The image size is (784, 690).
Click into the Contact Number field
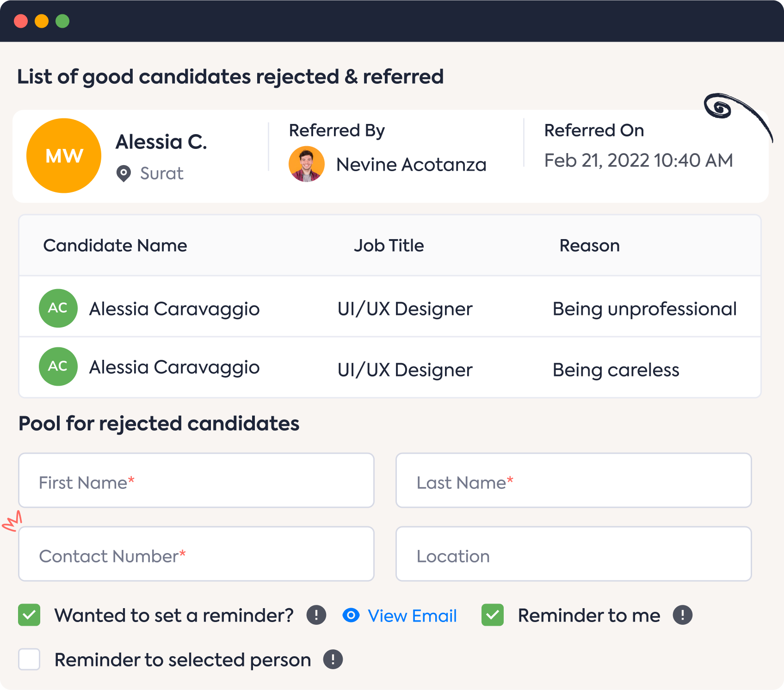(196, 554)
